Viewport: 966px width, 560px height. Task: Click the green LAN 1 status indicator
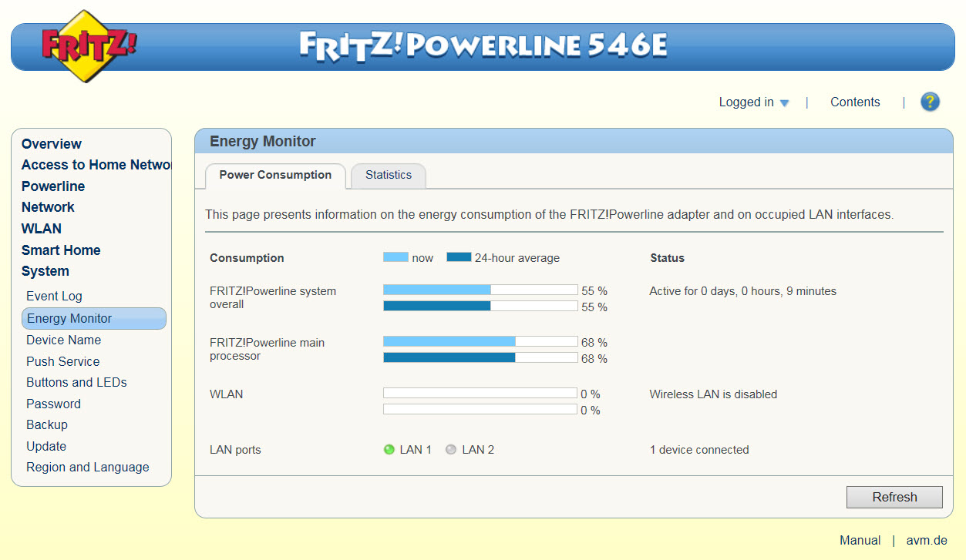coord(389,449)
